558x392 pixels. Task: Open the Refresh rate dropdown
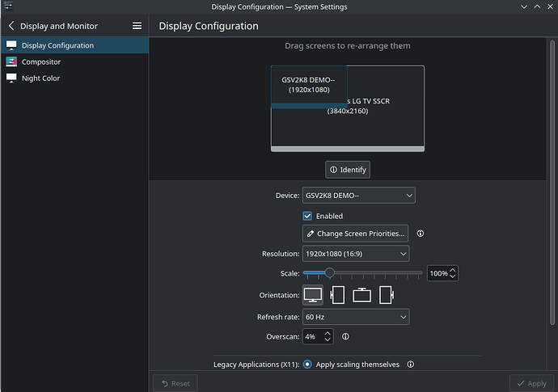(356, 317)
